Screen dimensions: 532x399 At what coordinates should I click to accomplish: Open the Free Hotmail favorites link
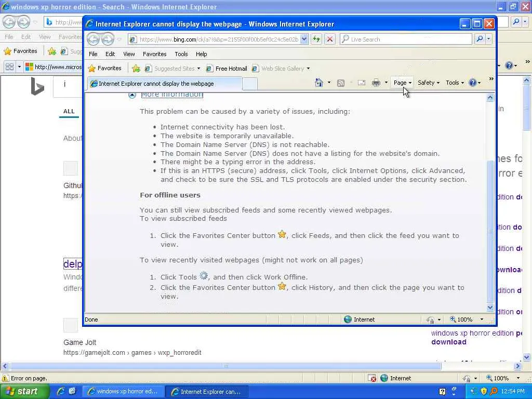(227, 69)
